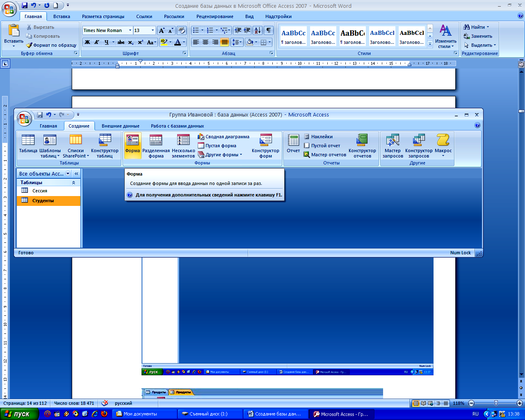The image size is (525, 420).
Task: Open the Рецензирование tab
Action: click(215, 16)
